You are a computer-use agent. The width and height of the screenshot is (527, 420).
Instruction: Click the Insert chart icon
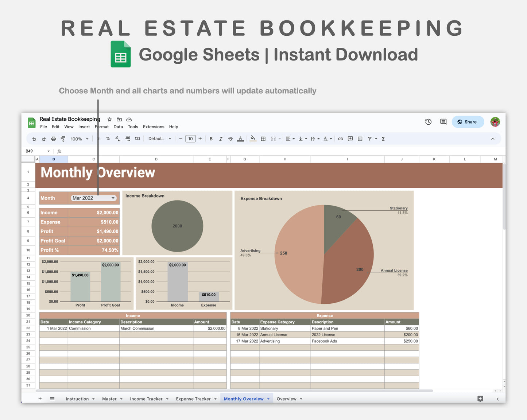[360, 139]
